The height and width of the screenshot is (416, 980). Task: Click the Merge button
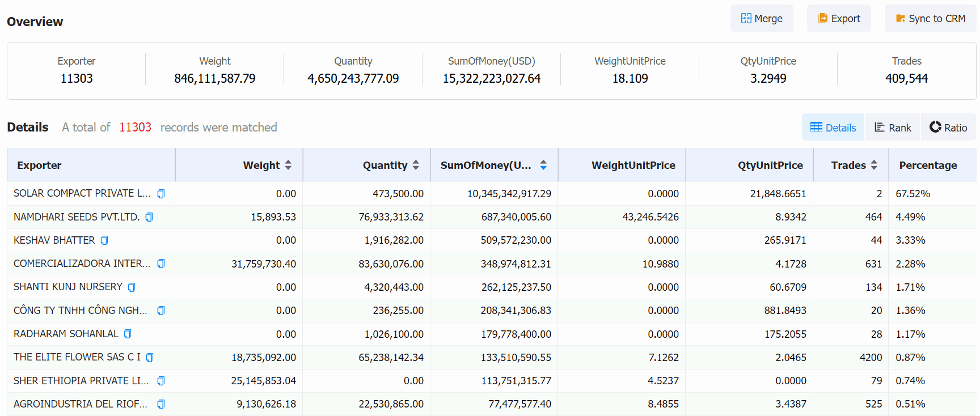click(762, 19)
